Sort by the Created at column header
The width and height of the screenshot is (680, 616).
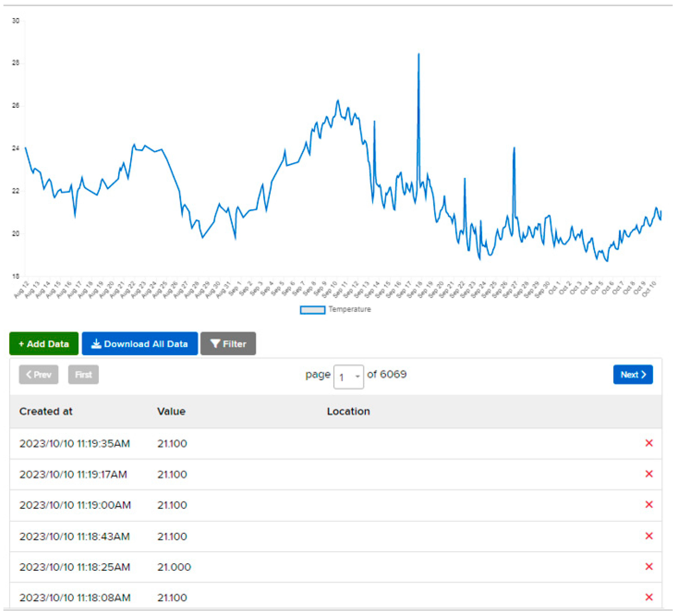(46, 411)
